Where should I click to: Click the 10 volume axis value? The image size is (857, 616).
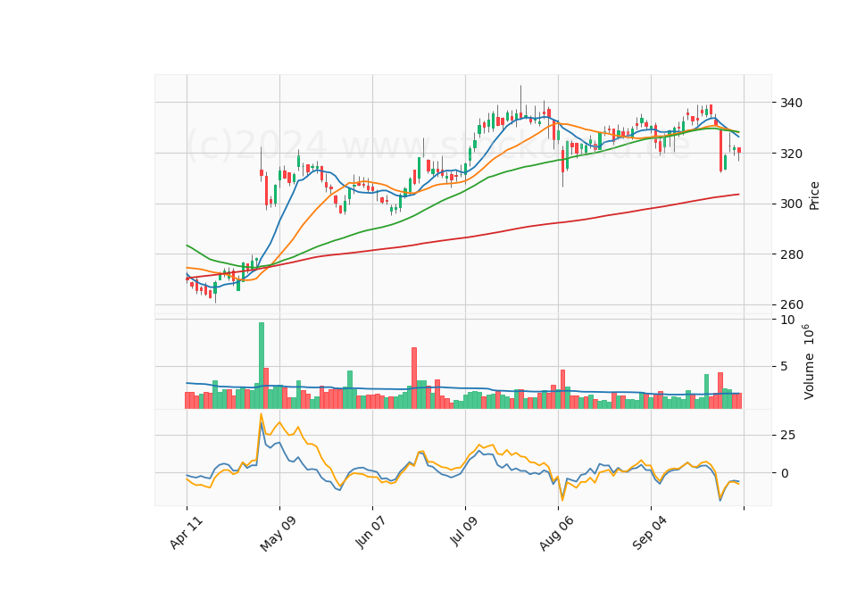(787, 320)
